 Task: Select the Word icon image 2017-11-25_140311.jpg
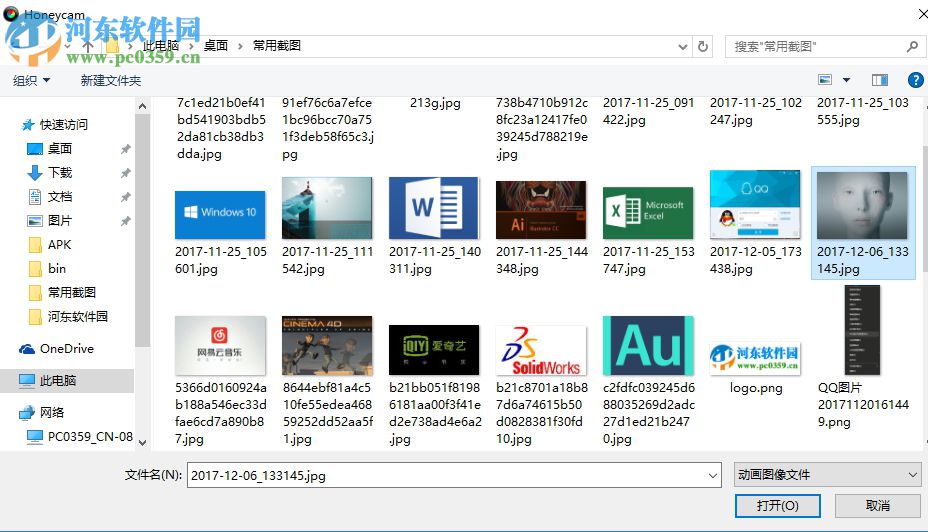[x=434, y=208]
